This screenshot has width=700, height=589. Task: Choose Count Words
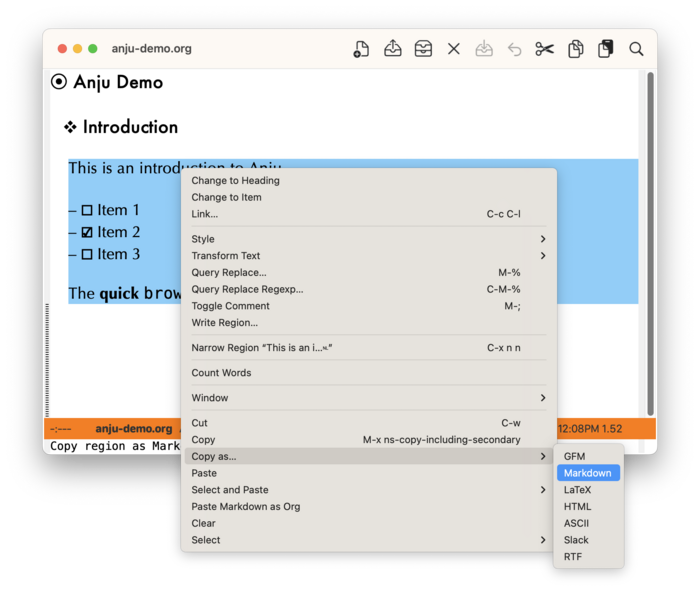369,373
